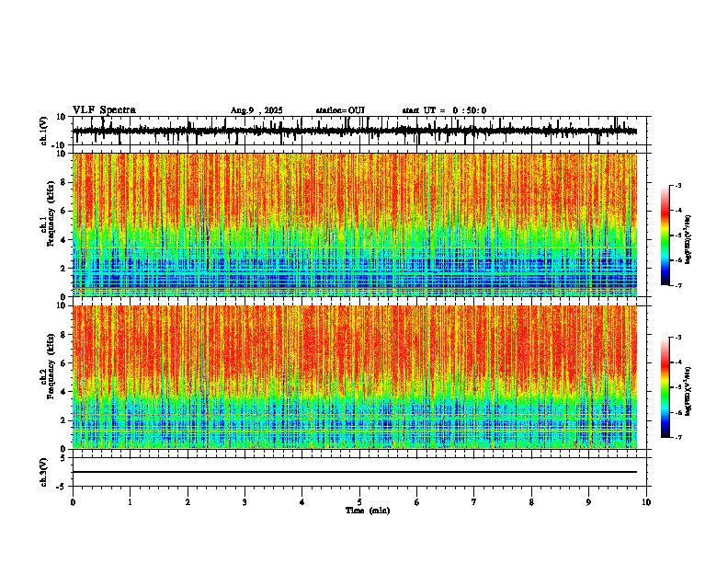Click the "5" tick on the time axis

tap(359, 502)
